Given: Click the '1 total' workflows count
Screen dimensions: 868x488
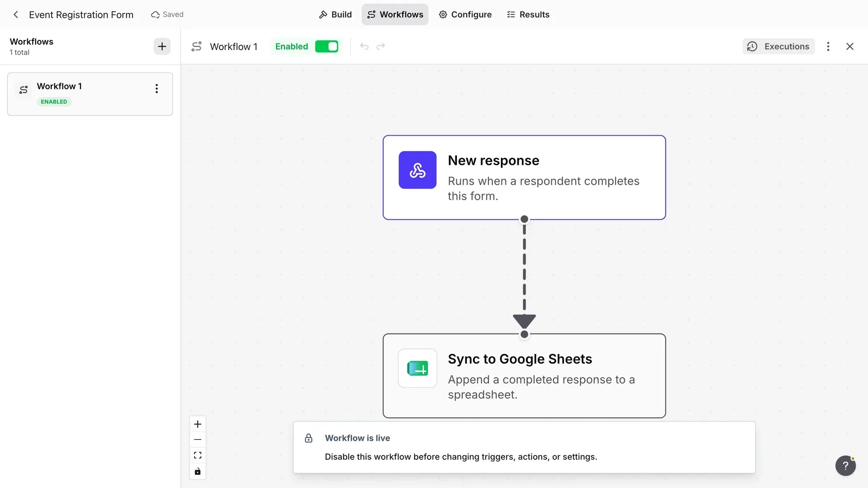Looking at the screenshot, I should tap(20, 52).
